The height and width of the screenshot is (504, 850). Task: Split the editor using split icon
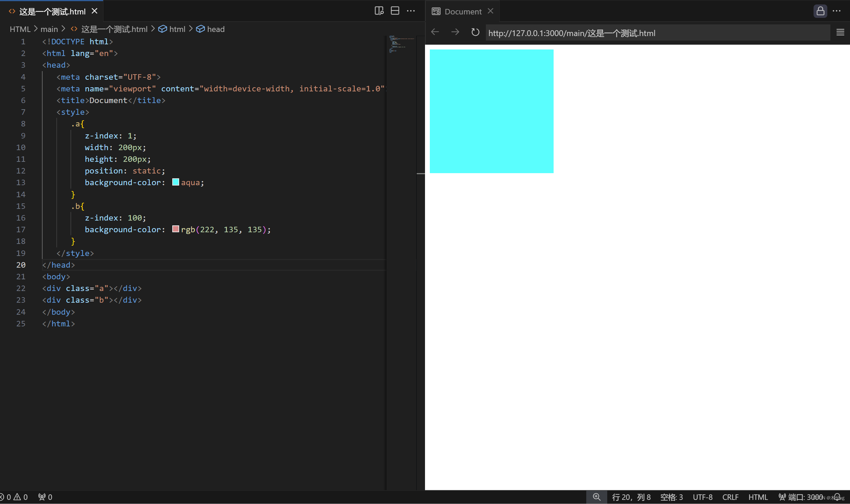pyautogui.click(x=395, y=11)
